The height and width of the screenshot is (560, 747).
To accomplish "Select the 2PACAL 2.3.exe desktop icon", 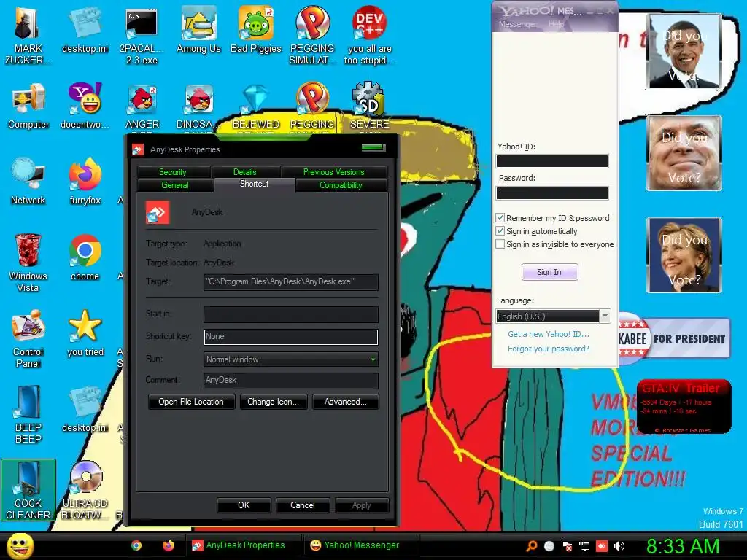I will [142, 36].
